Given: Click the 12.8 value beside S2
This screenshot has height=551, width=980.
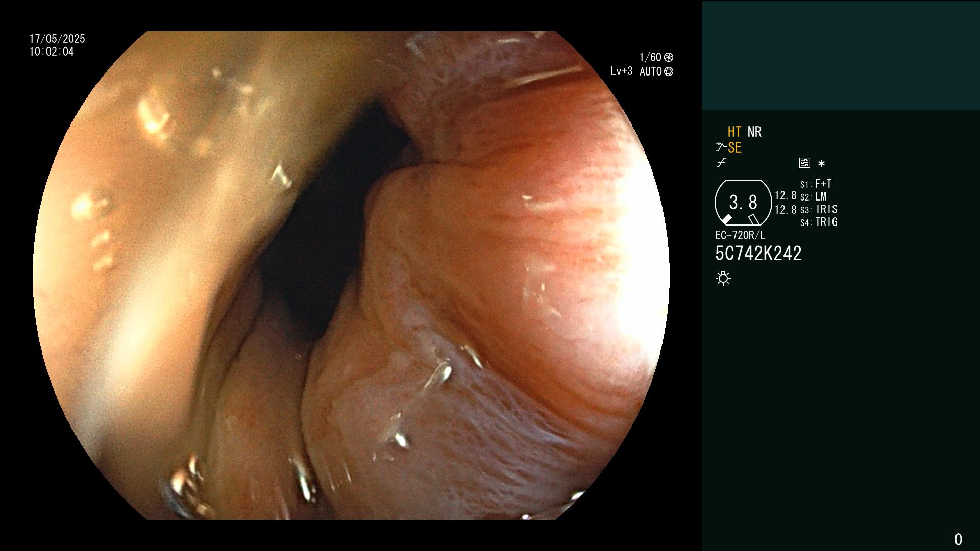Looking at the screenshot, I should 786,195.
